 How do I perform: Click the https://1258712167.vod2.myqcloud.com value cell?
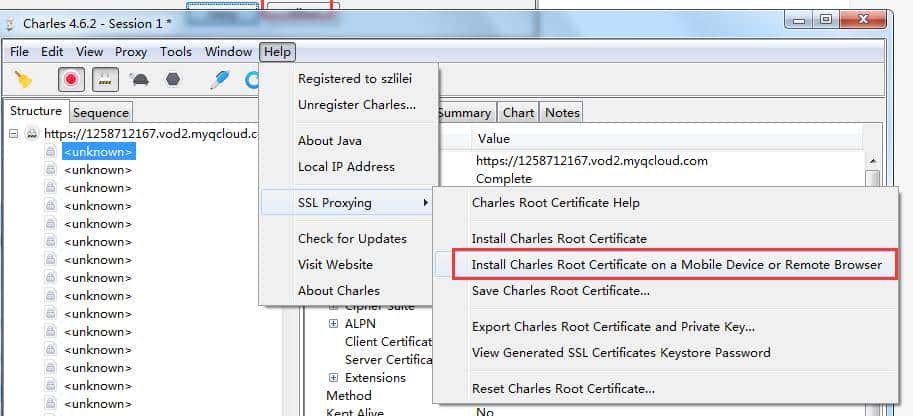click(x=592, y=160)
